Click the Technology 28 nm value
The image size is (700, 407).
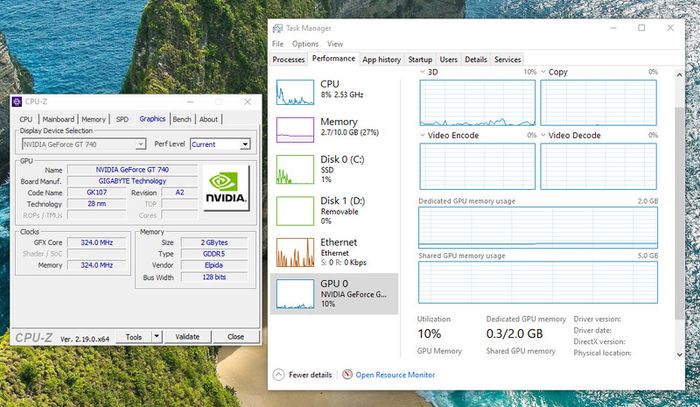[x=96, y=204]
